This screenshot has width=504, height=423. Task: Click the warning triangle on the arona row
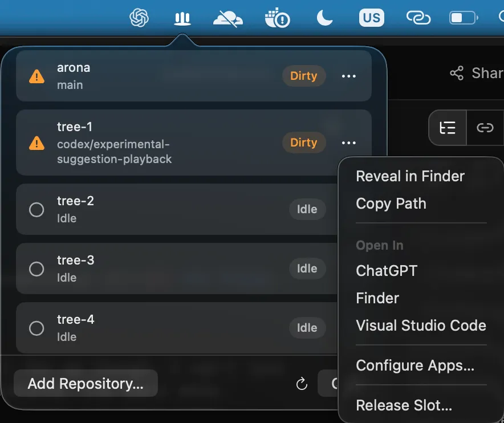(x=36, y=76)
